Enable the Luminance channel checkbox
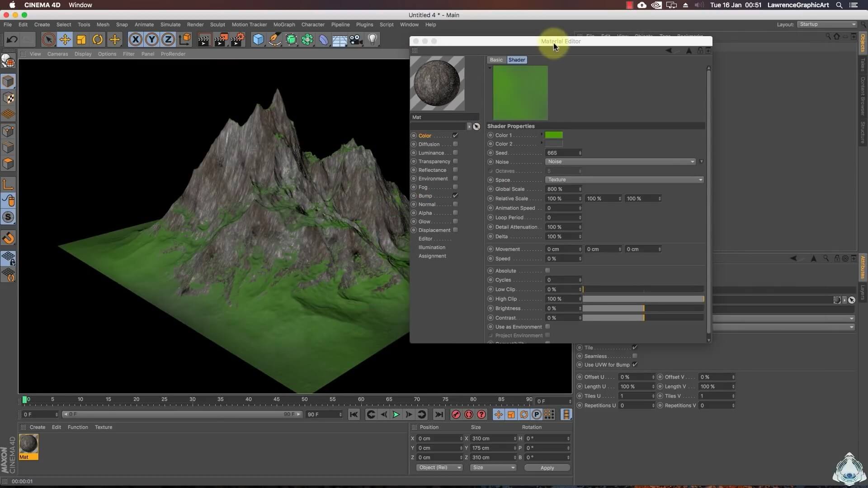The image size is (868, 488). click(x=455, y=153)
